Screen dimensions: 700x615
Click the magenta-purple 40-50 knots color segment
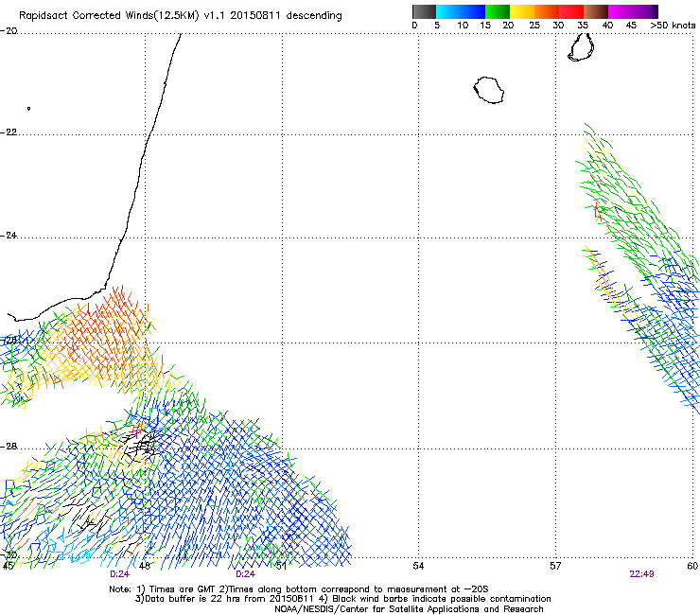pos(633,11)
